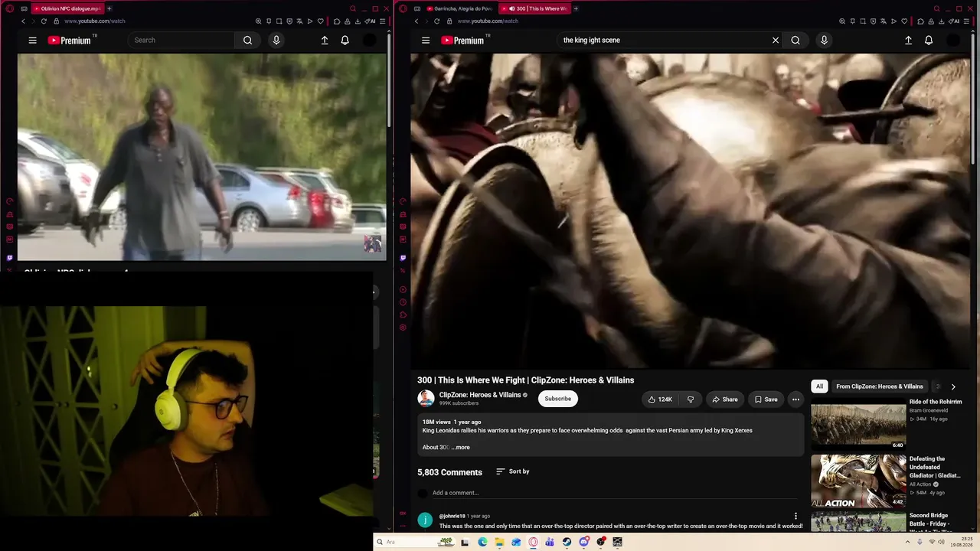Click the 'Gram Groeneveld' channel name

[929, 411]
